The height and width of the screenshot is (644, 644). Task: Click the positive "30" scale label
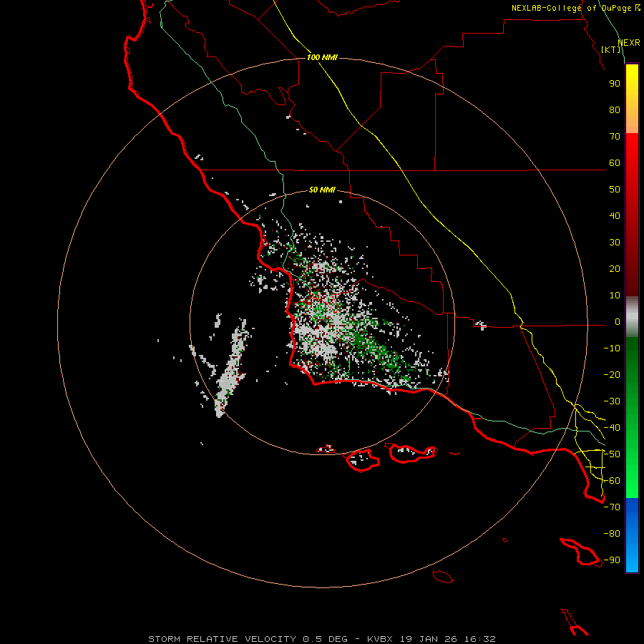[x=615, y=243]
